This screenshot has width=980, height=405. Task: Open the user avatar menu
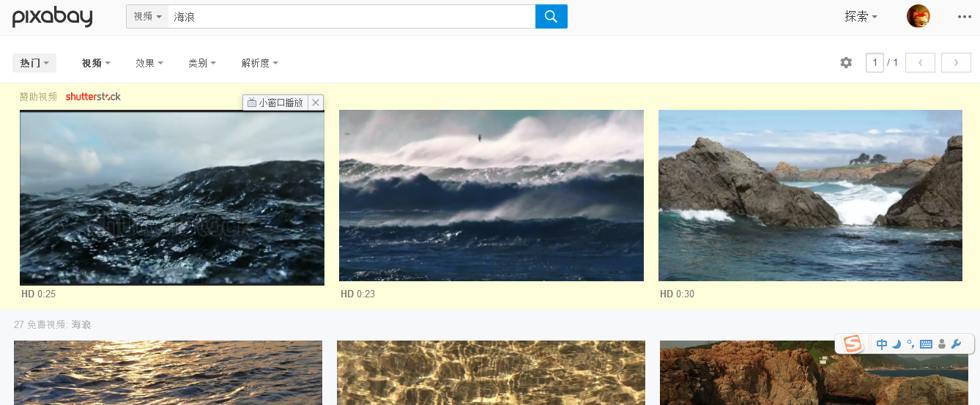click(x=918, y=16)
